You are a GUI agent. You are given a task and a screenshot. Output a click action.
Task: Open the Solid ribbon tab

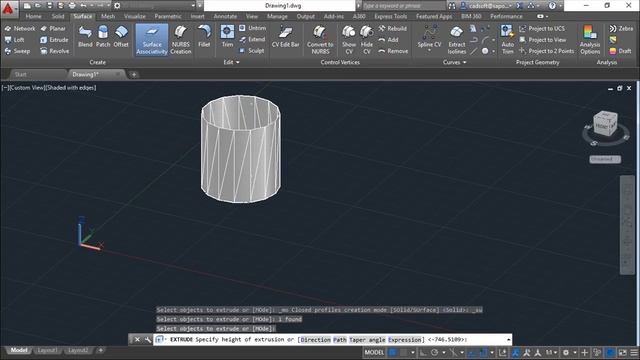[x=58, y=16]
